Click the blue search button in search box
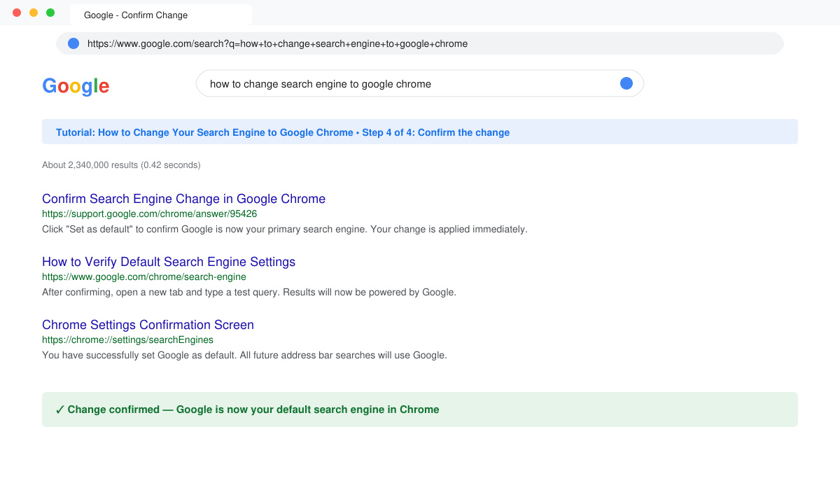The image size is (840, 504). (x=626, y=83)
